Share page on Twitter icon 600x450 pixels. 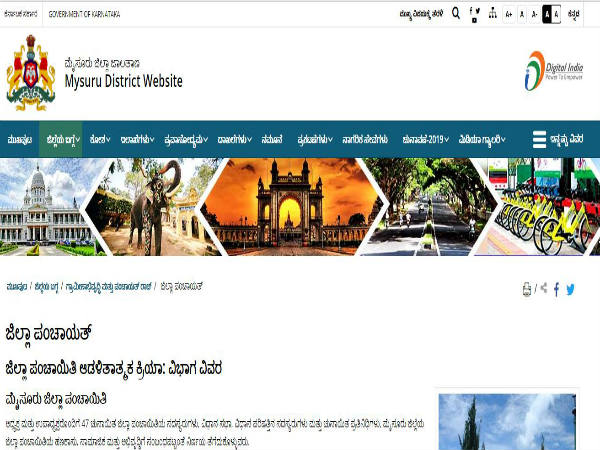click(x=571, y=289)
